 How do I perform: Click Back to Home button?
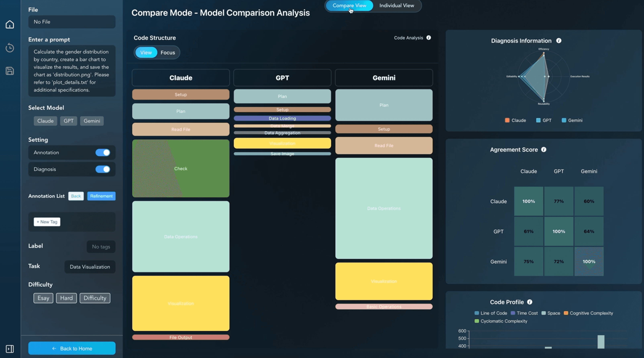click(72, 348)
